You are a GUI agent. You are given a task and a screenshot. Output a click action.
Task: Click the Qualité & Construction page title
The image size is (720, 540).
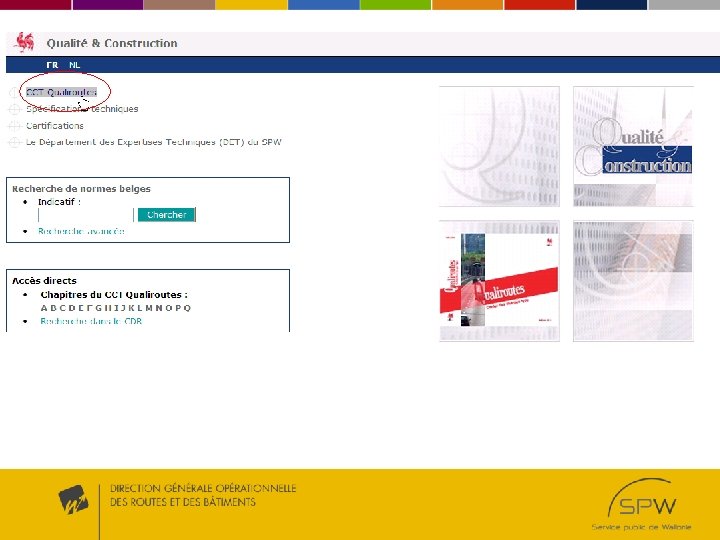(112, 43)
